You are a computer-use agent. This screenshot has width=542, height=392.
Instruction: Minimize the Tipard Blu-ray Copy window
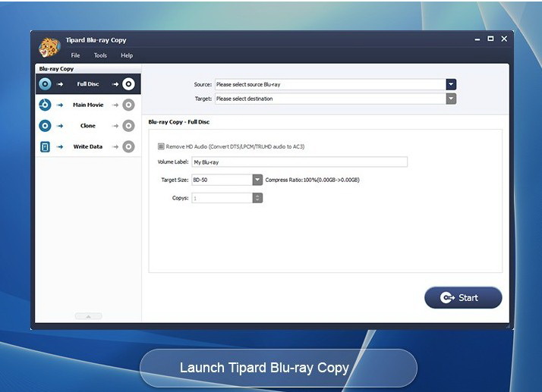coord(477,39)
